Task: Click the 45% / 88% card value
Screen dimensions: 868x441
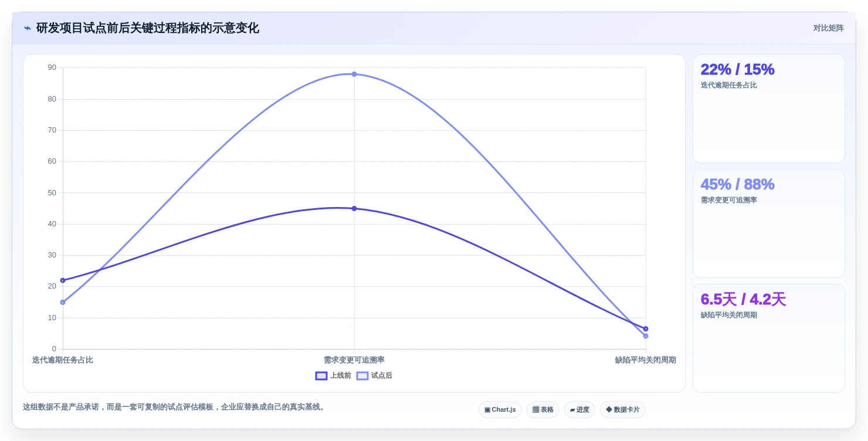Action: [x=737, y=184]
